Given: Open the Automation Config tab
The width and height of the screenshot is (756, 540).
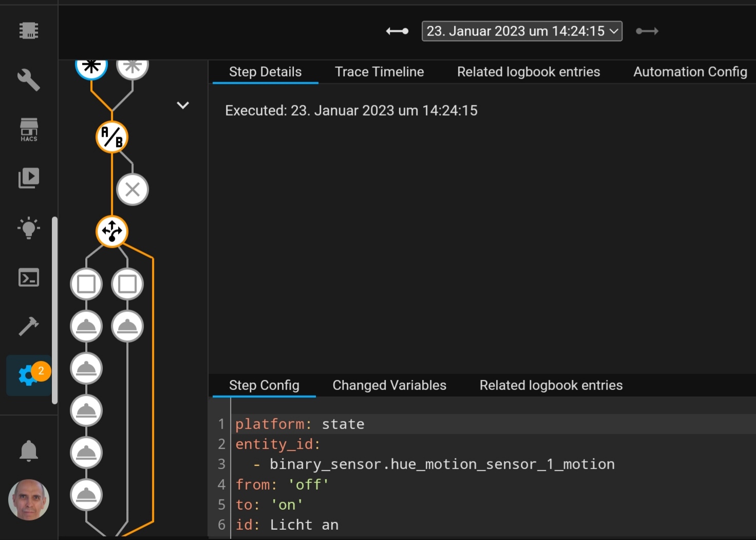Looking at the screenshot, I should tap(690, 72).
